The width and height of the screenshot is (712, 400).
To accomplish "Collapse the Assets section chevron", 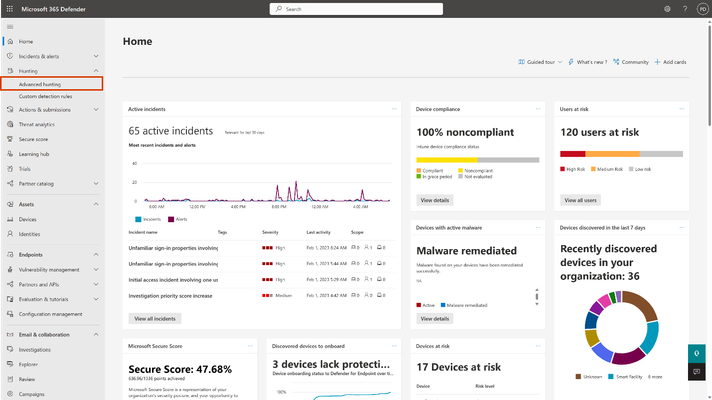I will tap(96, 204).
